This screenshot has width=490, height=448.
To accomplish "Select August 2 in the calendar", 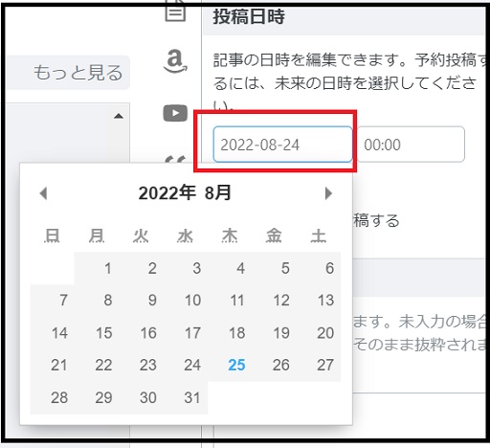I will [141, 268].
